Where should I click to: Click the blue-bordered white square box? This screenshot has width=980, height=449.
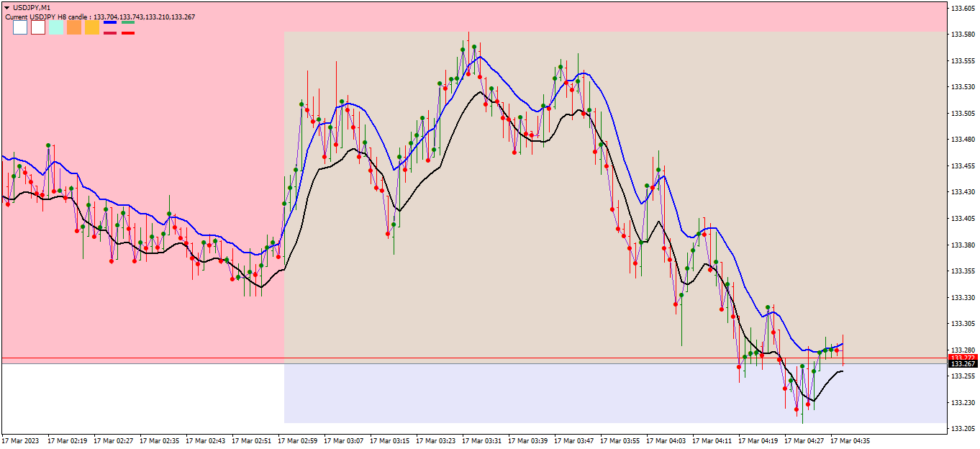[x=20, y=27]
